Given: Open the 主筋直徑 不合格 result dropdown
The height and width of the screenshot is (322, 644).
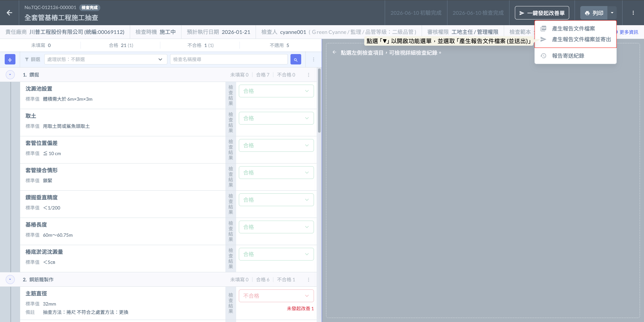Looking at the screenshot, I should pyautogui.click(x=276, y=296).
